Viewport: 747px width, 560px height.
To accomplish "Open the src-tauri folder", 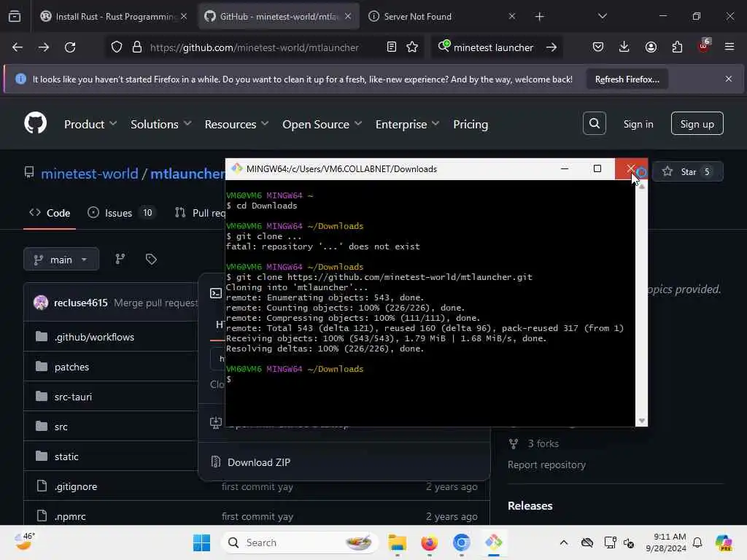I will point(73,397).
